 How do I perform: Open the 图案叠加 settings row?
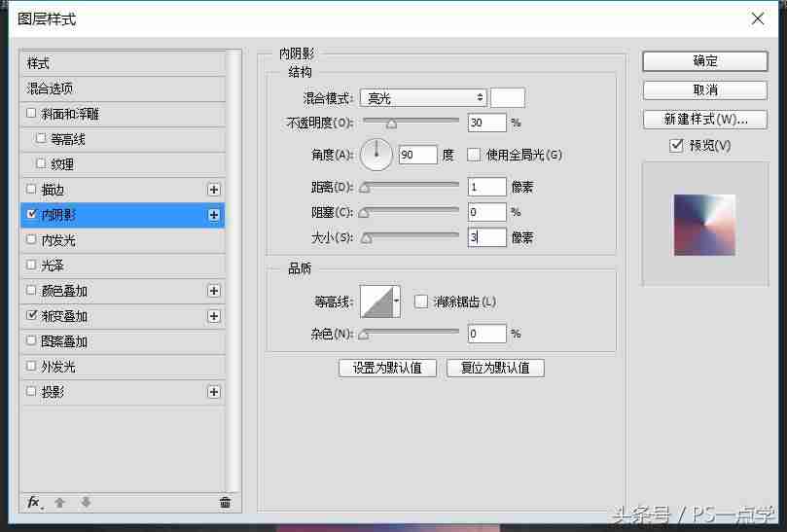123,341
